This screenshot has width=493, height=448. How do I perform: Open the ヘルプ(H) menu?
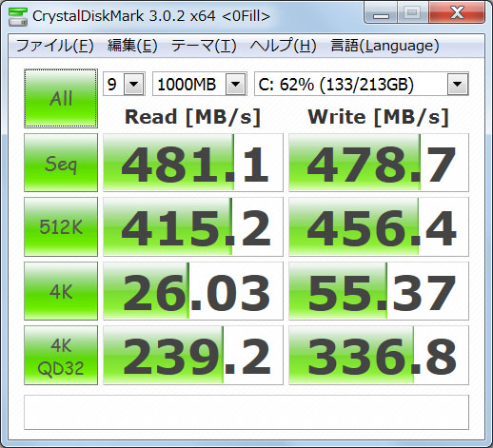[x=284, y=46]
